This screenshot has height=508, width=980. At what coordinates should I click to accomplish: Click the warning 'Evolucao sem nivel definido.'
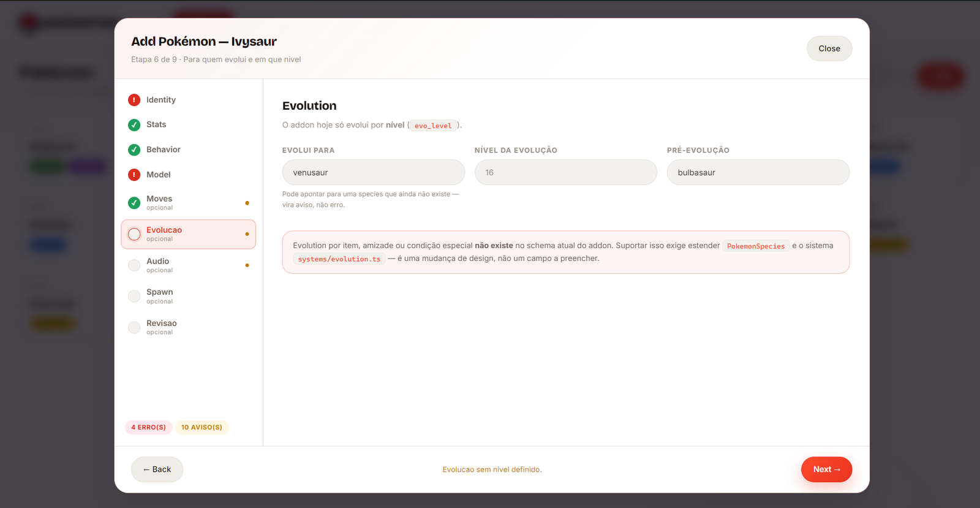tap(492, 469)
